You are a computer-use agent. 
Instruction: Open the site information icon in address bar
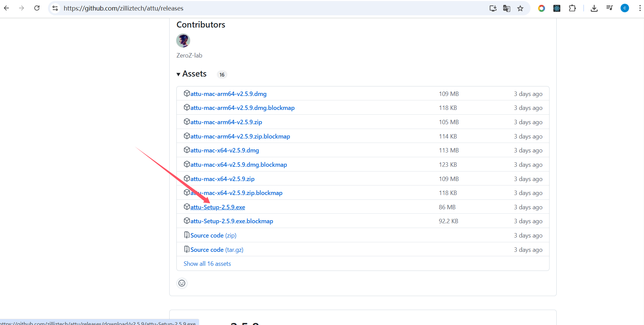(55, 8)
